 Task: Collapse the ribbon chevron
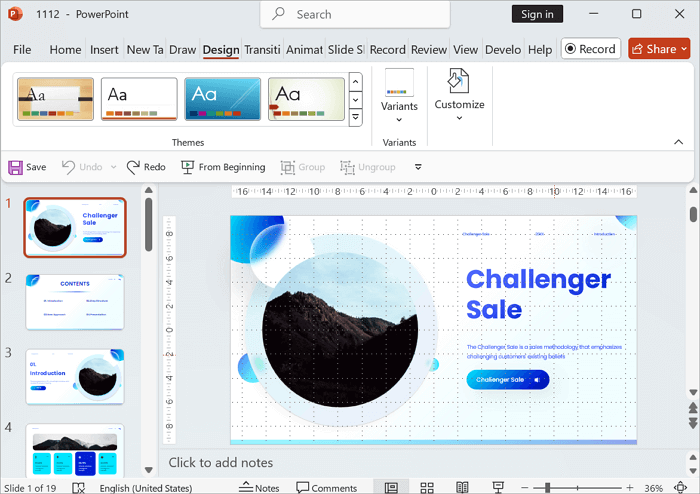[x=679, y=142]
